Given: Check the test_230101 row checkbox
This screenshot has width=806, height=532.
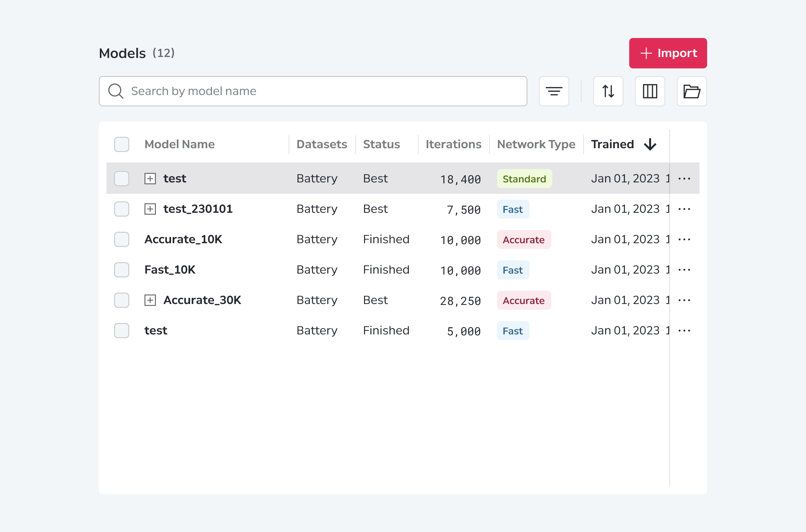Looking at the screenshot, I should pyautogui.click(x=121, y=209).
